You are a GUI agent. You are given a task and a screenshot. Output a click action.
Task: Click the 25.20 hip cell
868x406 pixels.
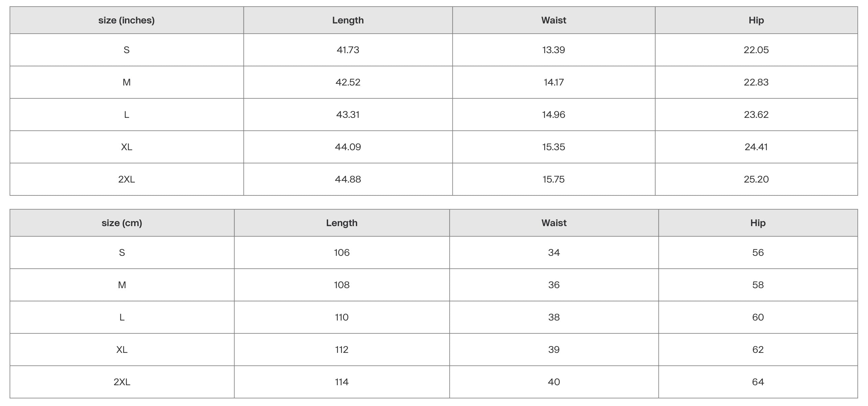coord(756,179)
